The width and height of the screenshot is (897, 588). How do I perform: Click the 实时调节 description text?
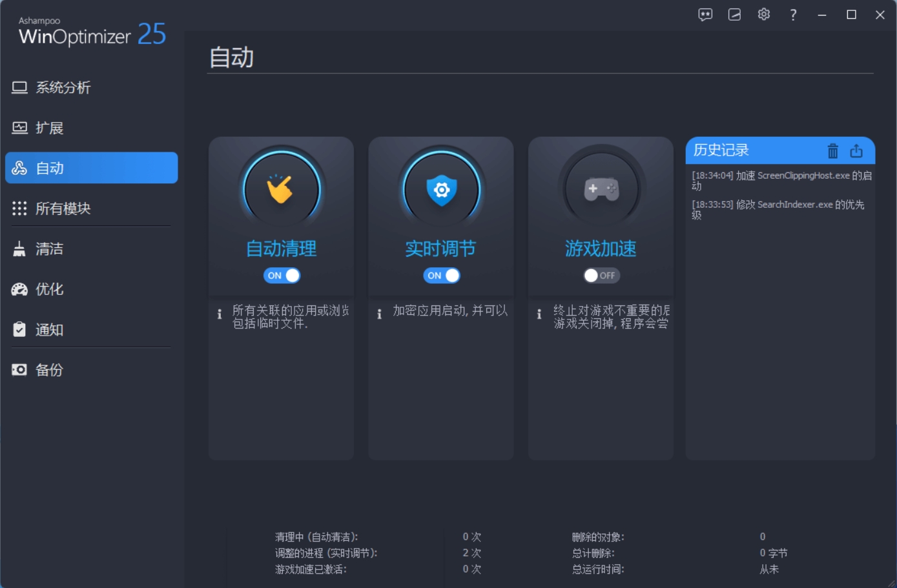pos(450,310)
